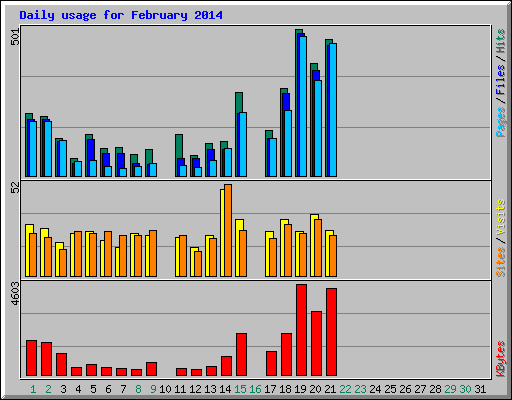The height and width of the screenshot is (400, 512).
Task: Click day 28 on the x-axis
Action: [435, 389]
